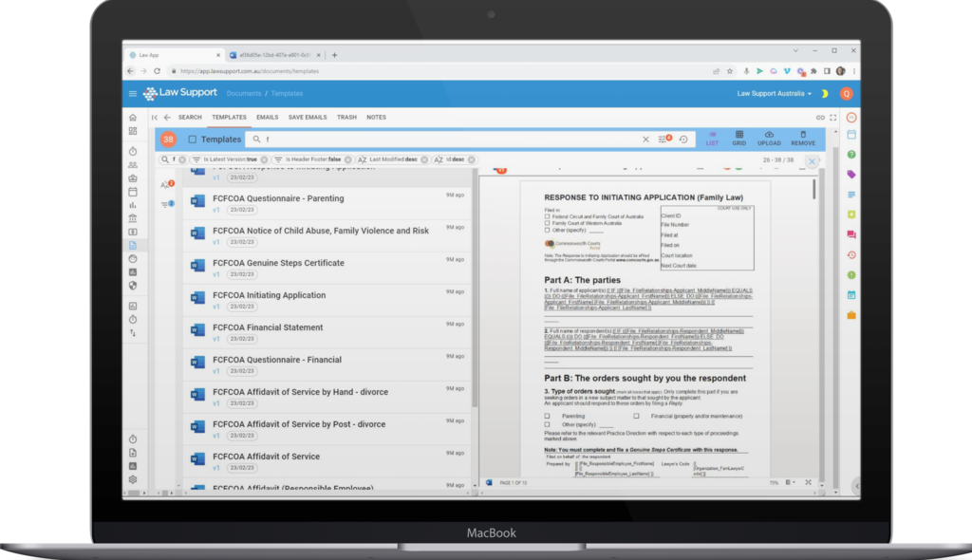Open FCFCOA Affidavit of Service by Hand template
This screenshot has height=560, width=972.
(x=327, y=398)
